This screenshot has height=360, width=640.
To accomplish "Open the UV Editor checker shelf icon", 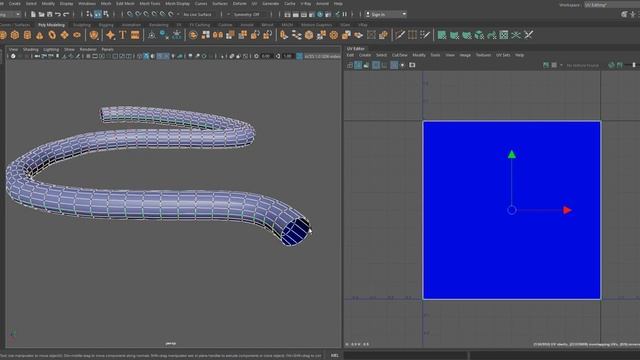I will tap(504, 35).
